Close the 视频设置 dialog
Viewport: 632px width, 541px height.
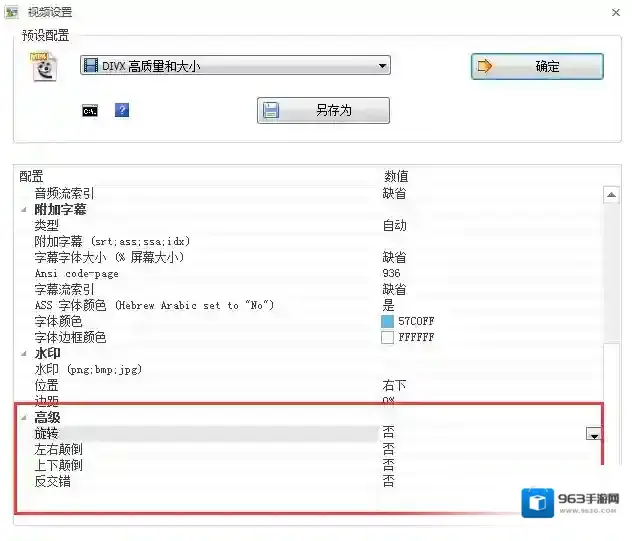pos(614,12)
